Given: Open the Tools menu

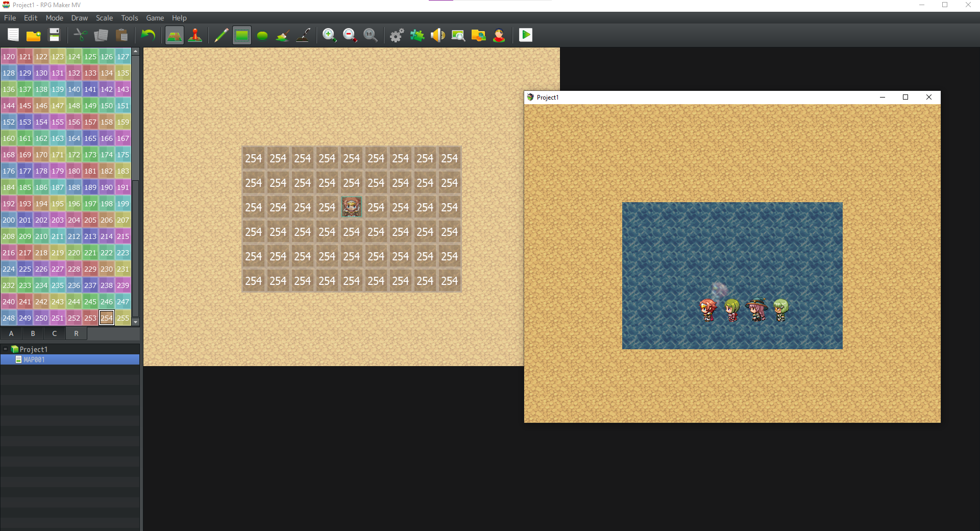Looking at the screenshot, I should coord(130,18).
